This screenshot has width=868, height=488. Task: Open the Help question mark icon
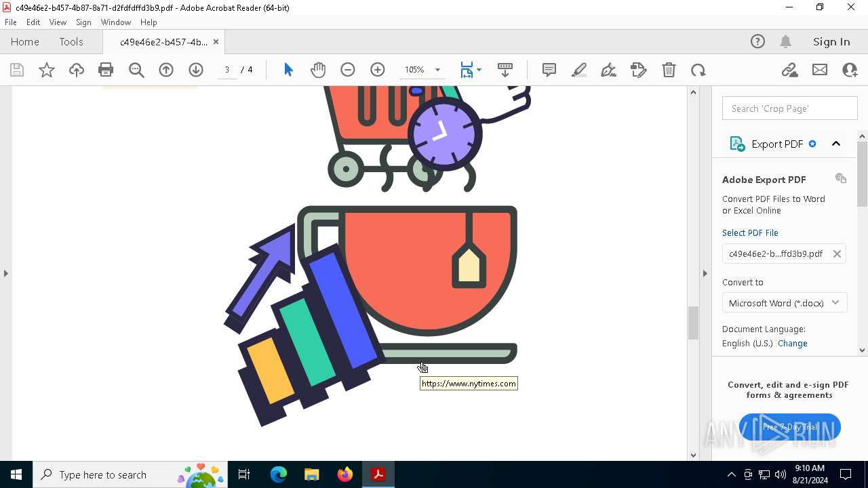(x=757, y=41)
